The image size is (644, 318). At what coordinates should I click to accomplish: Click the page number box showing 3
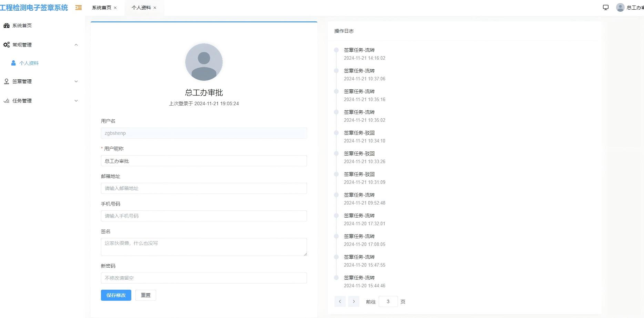pos(388,301)
